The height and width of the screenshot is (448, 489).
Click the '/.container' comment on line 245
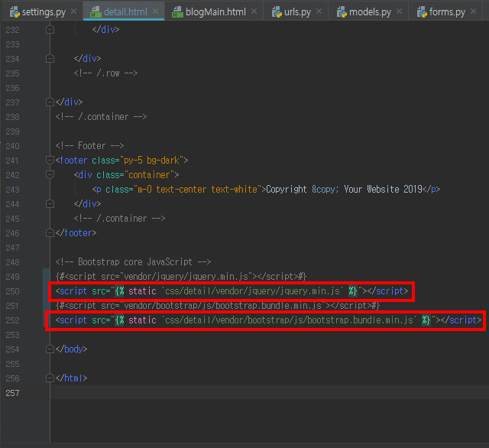pyautogui.click(x=119, y=219)
